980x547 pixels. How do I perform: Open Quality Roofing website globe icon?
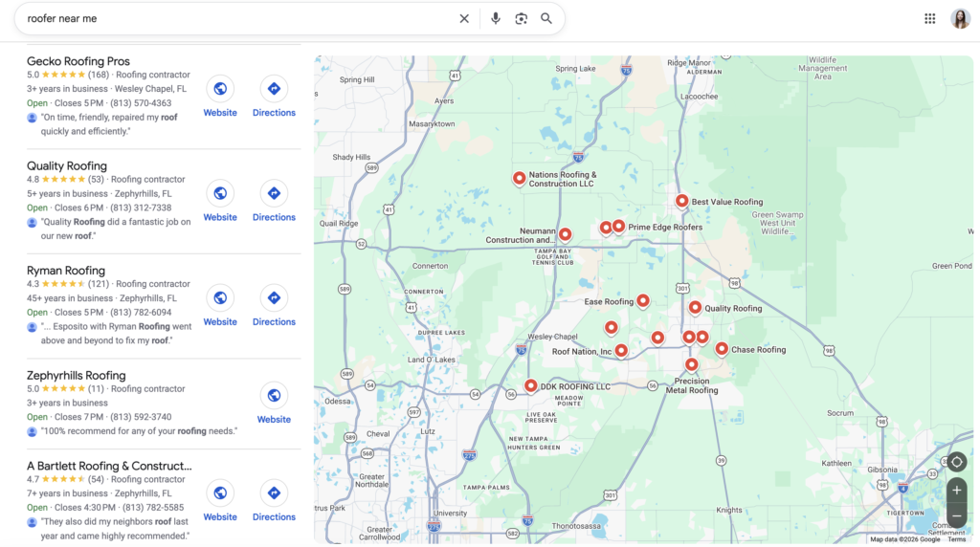pos(220,193)
